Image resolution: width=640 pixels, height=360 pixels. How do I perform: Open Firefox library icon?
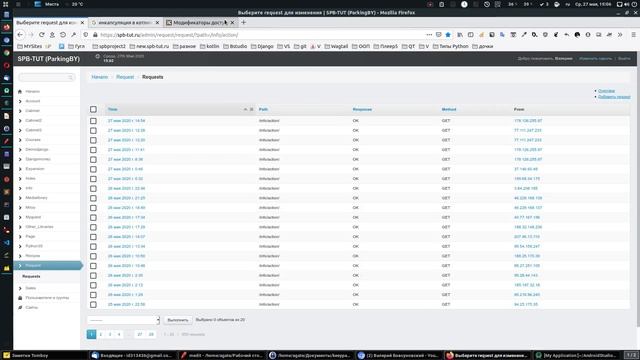(x=460, y=35)
